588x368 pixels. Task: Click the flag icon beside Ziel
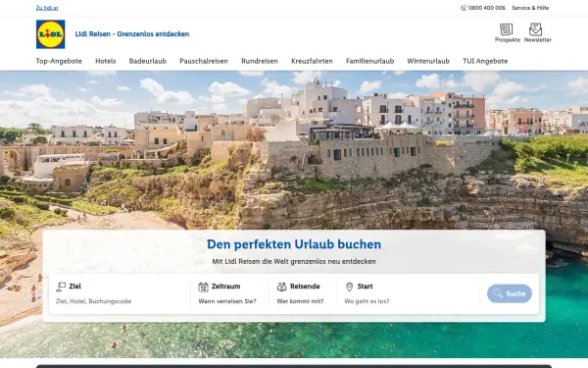coord(61,287)
